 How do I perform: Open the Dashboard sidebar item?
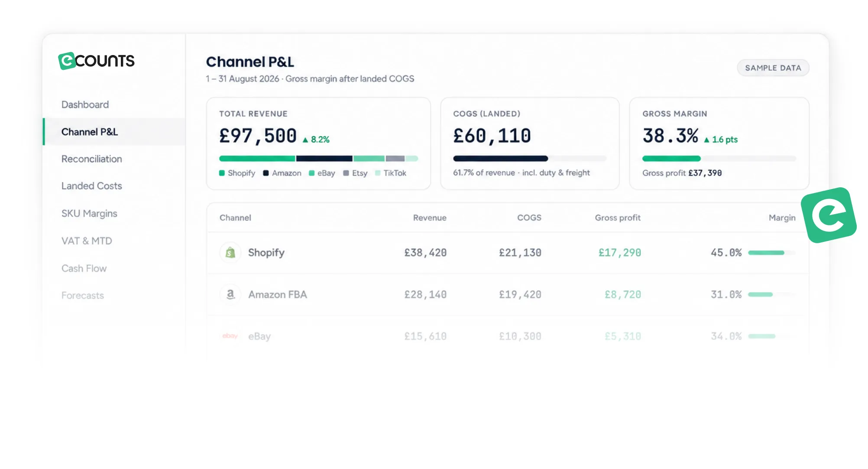[85, 104]
